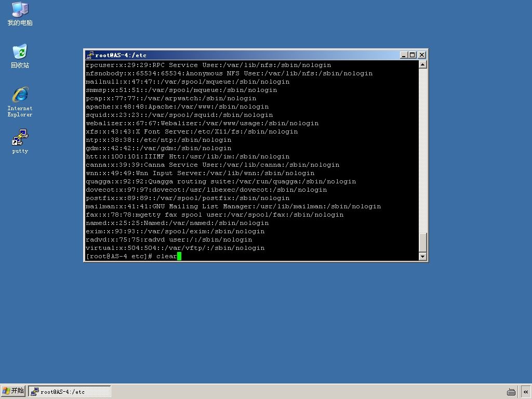Image resolution: width=532 pixels, height=399 pixels.
Task: Click the mailman:x:41:41 line
Action: (233, 206)
